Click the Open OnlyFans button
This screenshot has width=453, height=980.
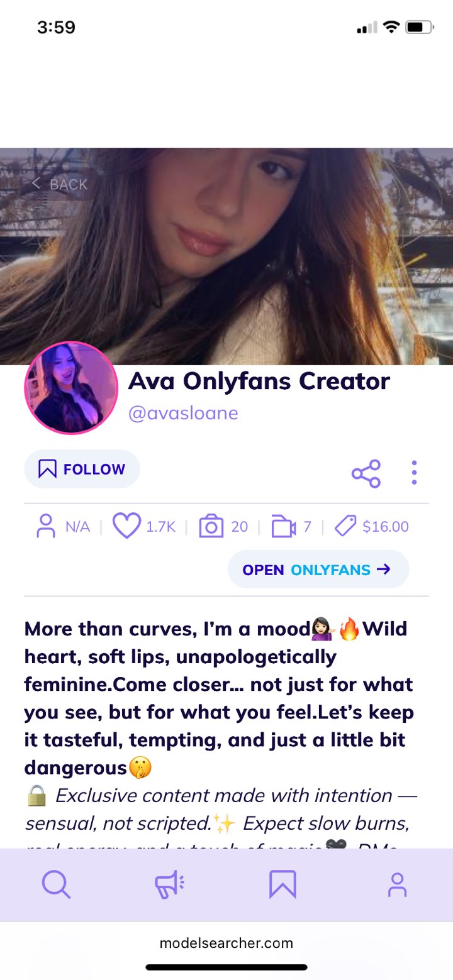tap(318, 570)
